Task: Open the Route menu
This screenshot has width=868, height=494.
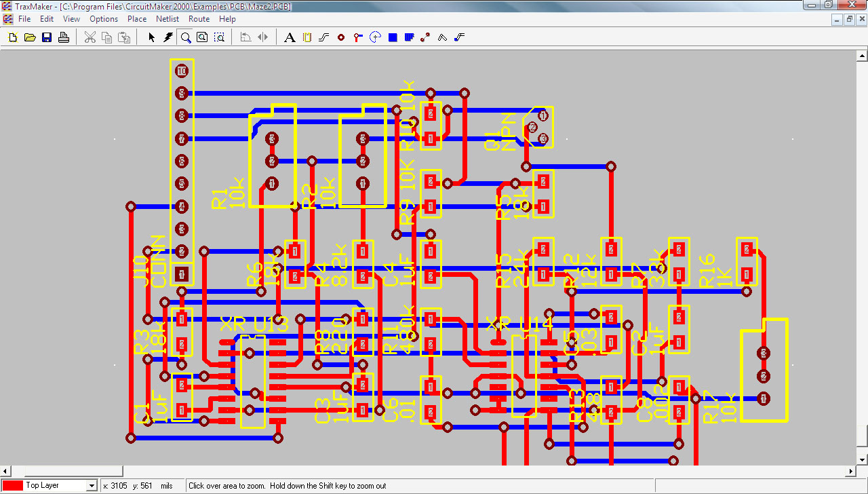Action: [199, 19]
